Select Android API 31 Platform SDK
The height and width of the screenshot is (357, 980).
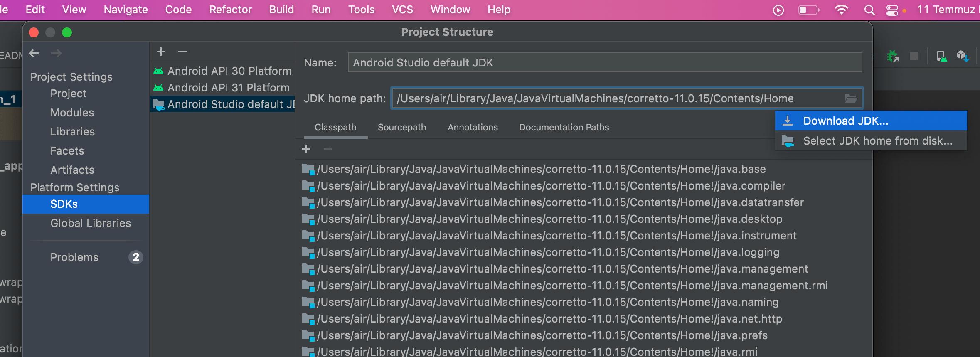pyautogui.click(x=223, y=88)
